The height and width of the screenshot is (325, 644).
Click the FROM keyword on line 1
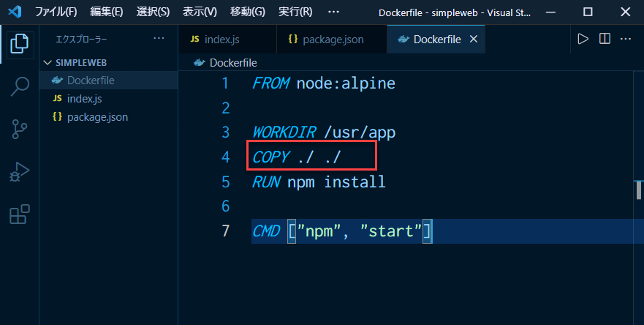click(x=271, y=83)
